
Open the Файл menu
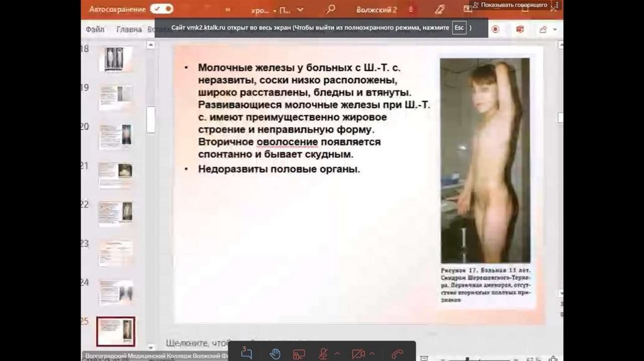point(95,30)
